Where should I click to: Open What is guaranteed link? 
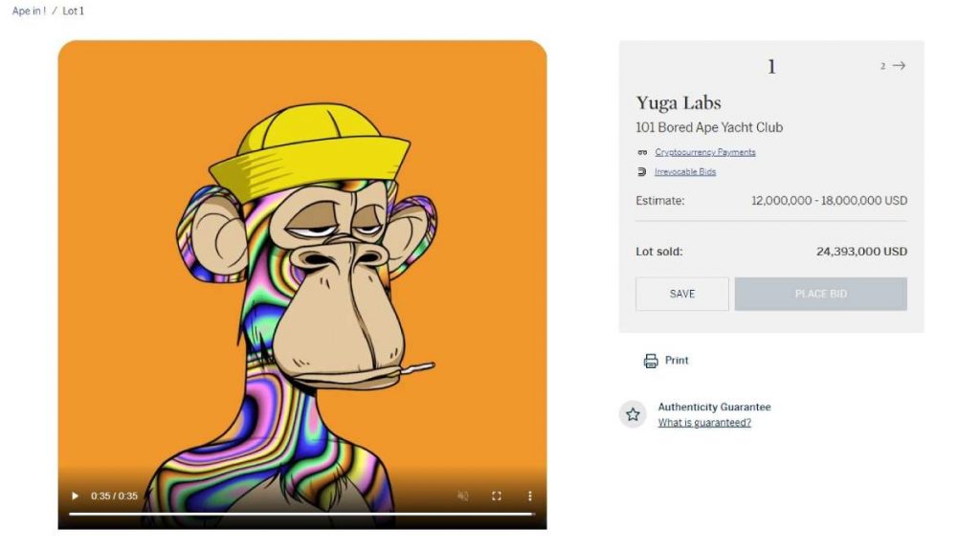tap(704, 423)
